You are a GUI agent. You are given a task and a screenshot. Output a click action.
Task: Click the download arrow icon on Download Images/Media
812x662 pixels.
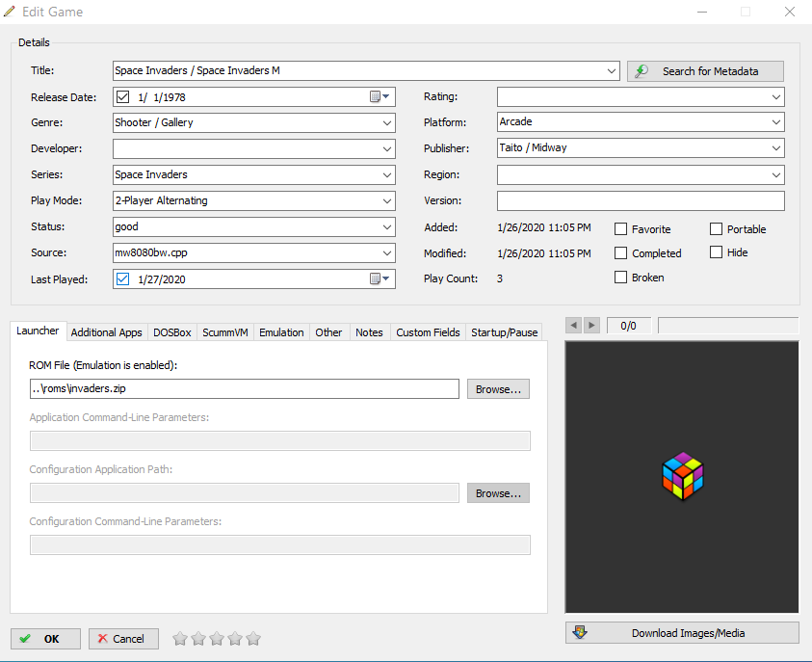[580, 632]
